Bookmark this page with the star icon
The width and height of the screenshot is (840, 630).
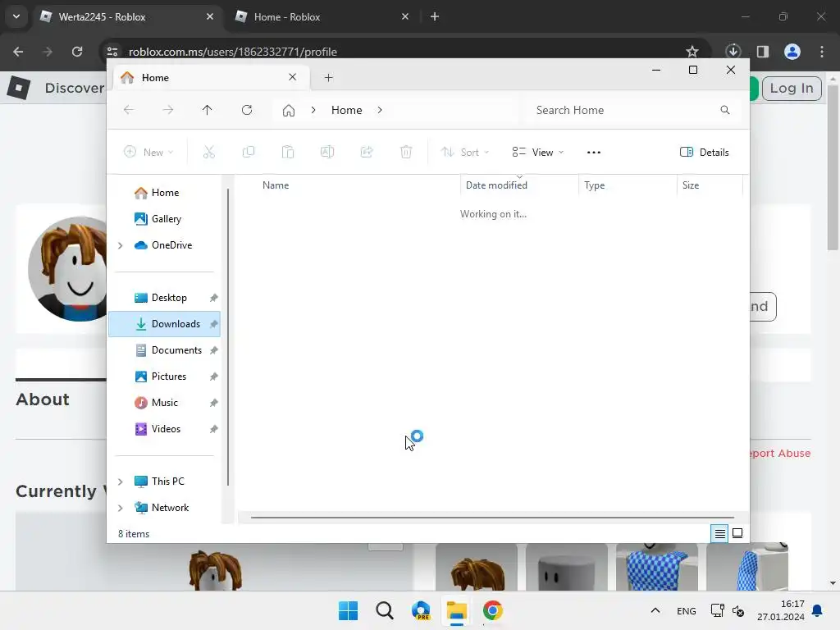[692, 52]
